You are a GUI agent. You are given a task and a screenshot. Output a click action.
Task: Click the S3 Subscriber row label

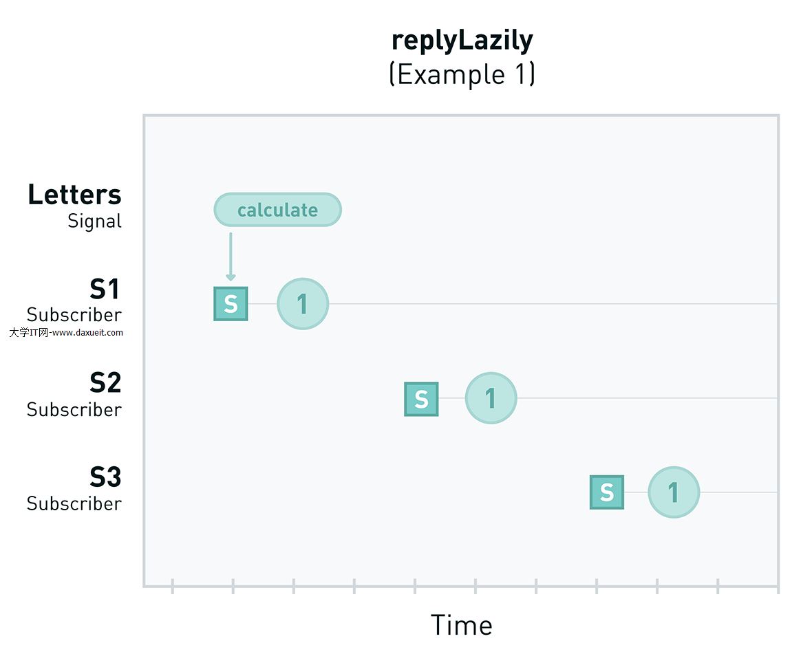click(x=74, y=488)
